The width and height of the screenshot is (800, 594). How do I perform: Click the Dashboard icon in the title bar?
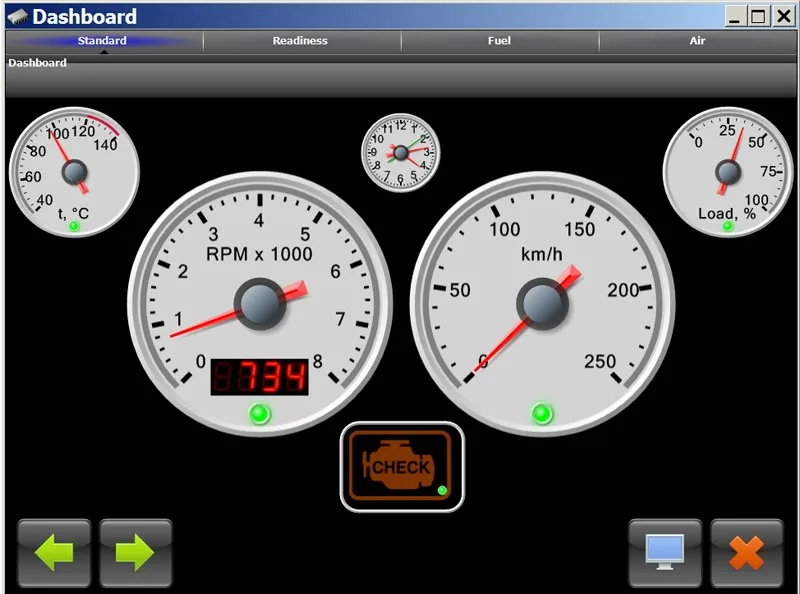pyautogui.click(x=17, y=16)
